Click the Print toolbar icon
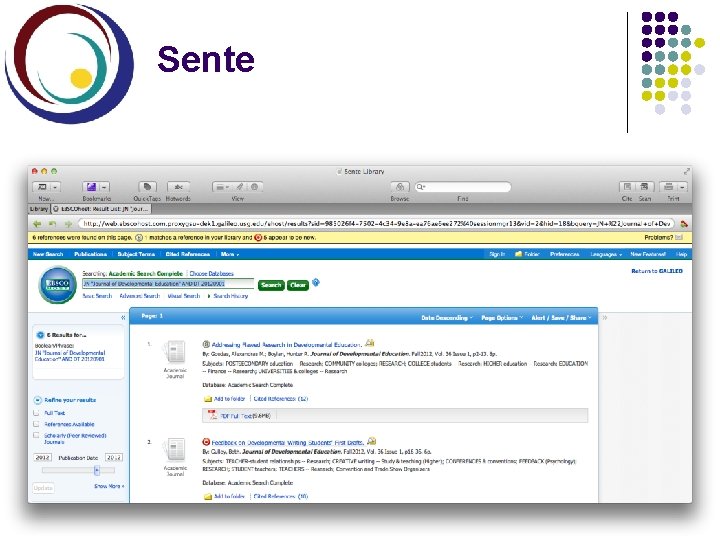The height and width of the screenshot is (540, 720). [x=669, y=187]
